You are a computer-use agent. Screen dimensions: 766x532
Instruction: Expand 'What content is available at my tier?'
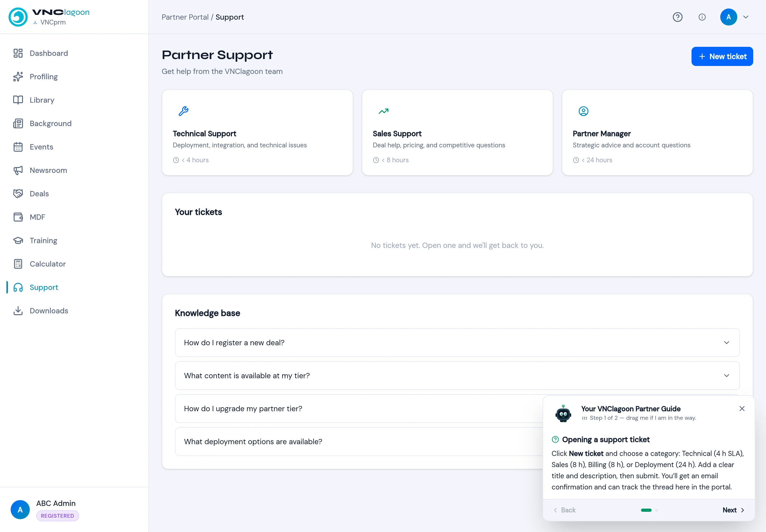pyautogui.click(x=457, y=376)
